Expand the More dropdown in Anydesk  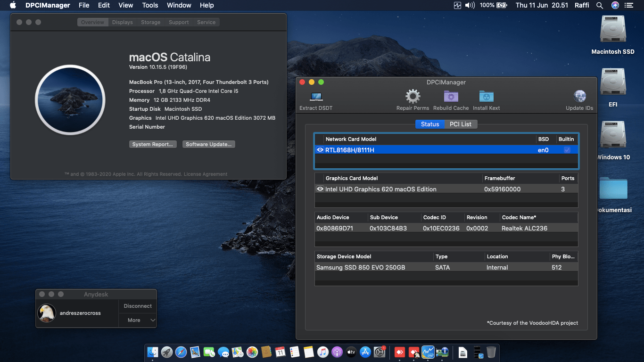[x=137, y=320]
